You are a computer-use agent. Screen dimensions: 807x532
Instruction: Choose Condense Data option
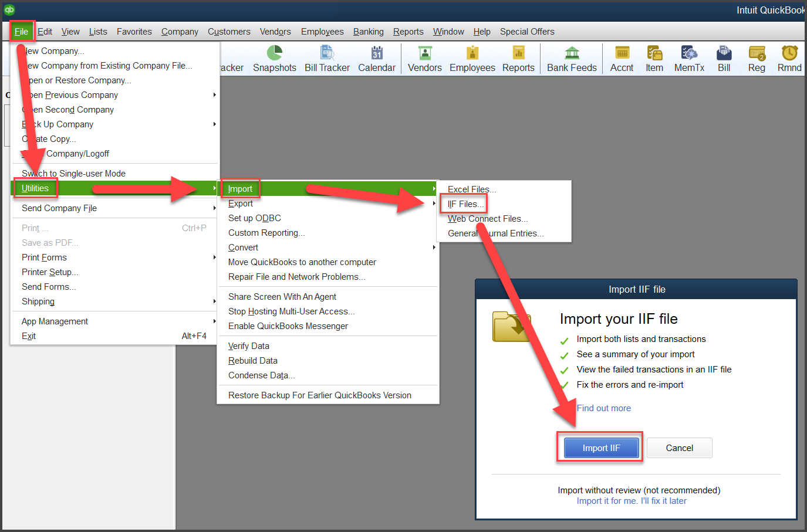(x=329, y=375)
